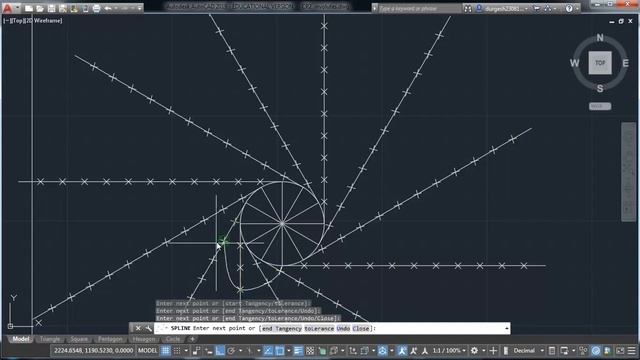
Task: Click the 2D Wireframe visual style label
Action: [x=43, y=20]
